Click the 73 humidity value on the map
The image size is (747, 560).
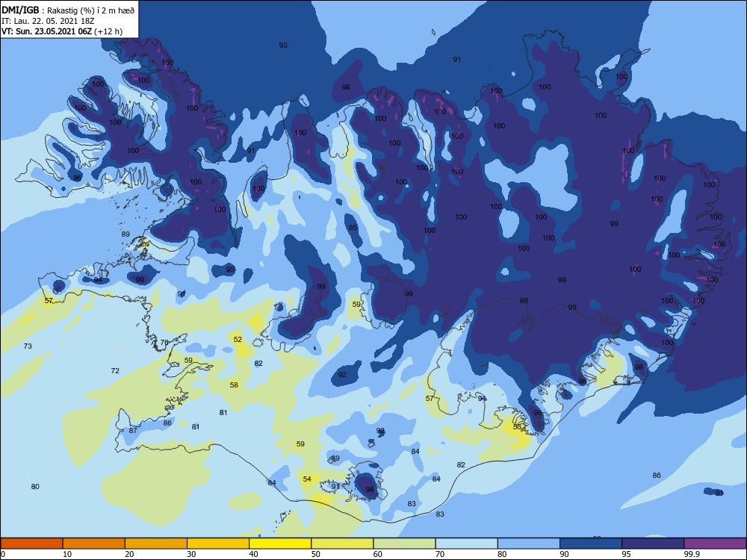[x=28, y=346]
